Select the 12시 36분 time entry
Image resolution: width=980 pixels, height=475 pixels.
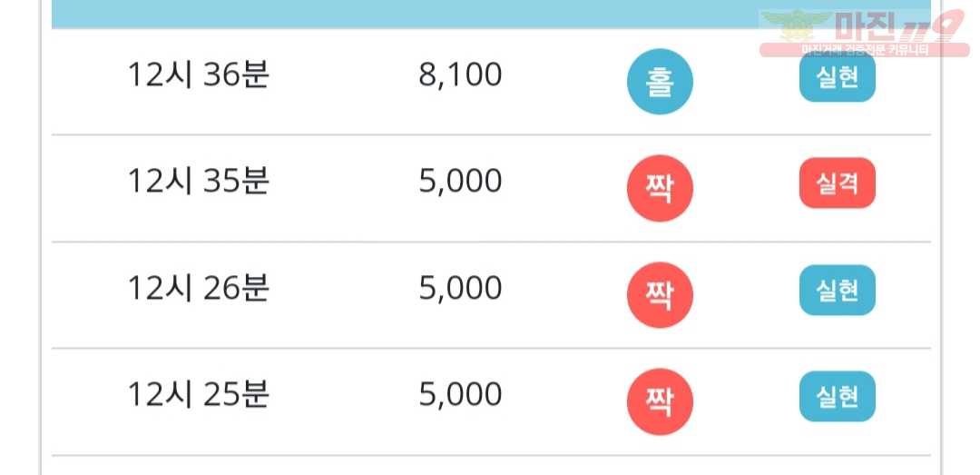click(x=198, y=75)
